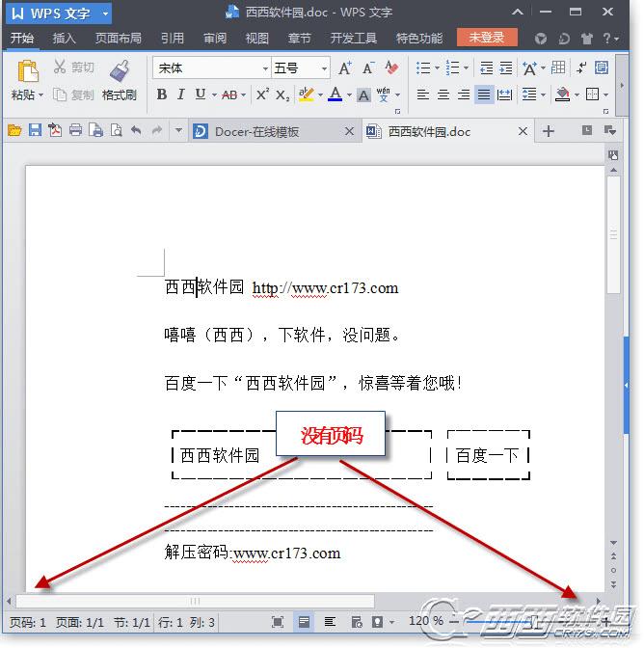The width and height of the screenshot is (644, 648).
Task: Select page layout view in status bar
Action: pyautogui.click(x=304, y=622)
